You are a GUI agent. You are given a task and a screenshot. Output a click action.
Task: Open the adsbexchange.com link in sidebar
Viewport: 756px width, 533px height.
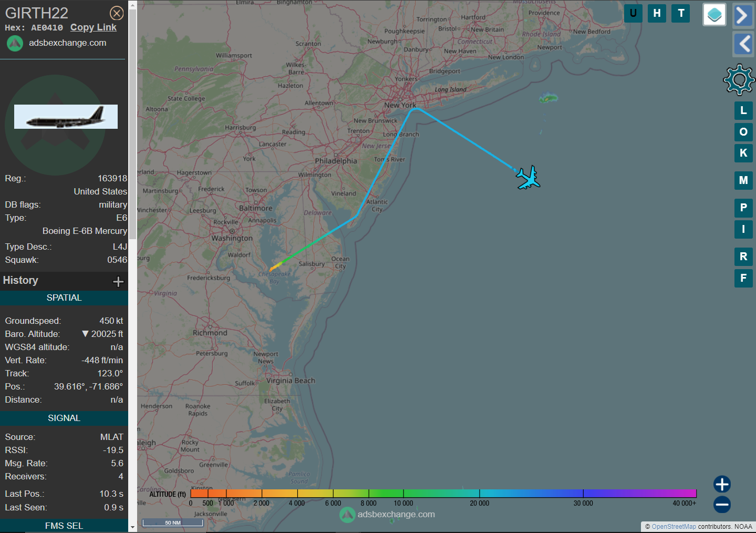coord(67,43)
